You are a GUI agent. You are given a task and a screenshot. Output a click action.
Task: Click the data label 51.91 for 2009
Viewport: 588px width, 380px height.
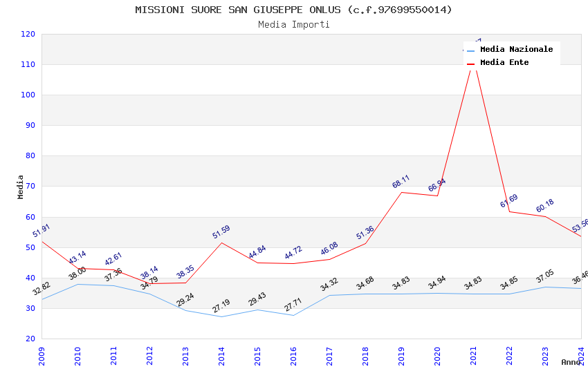42,231
